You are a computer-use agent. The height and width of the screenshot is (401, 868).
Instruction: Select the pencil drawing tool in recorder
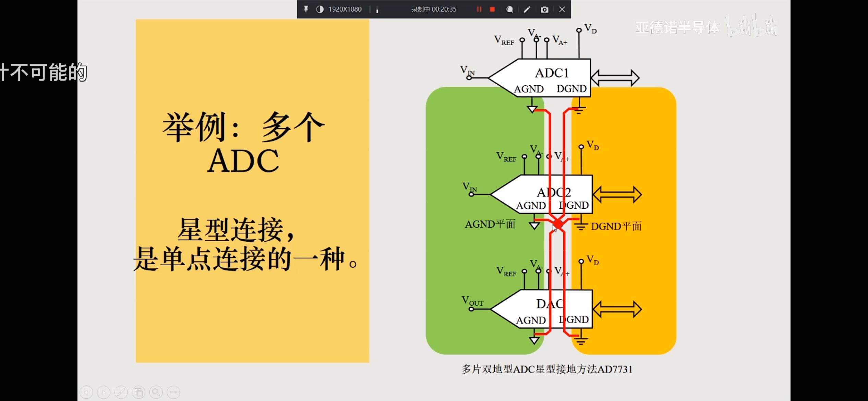click(527, 9)
